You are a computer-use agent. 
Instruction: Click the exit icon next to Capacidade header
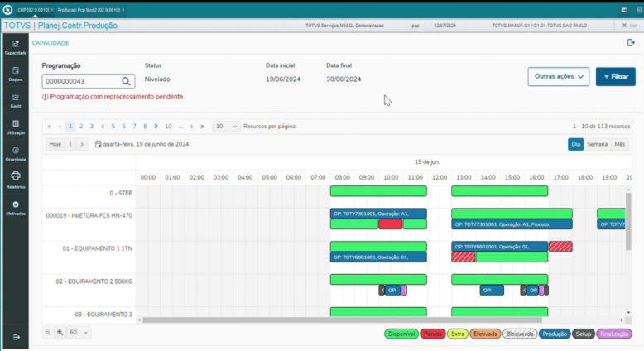click(x=631, y=42)
